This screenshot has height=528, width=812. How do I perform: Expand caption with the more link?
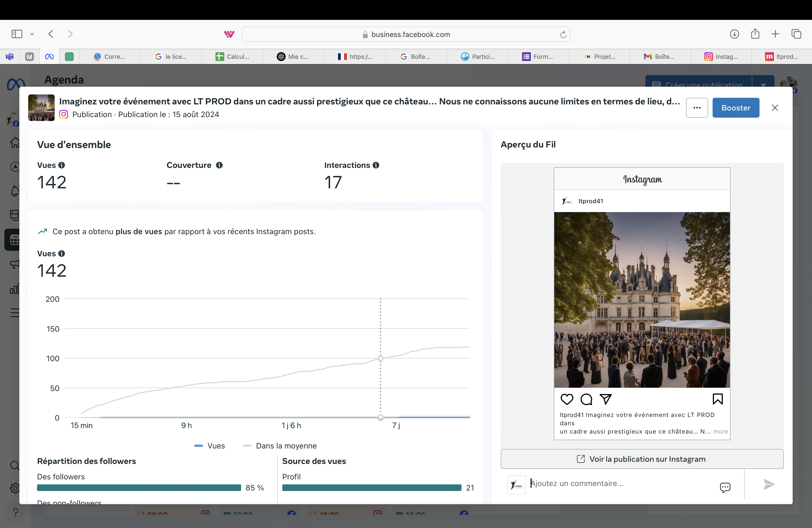coord(721,431)
